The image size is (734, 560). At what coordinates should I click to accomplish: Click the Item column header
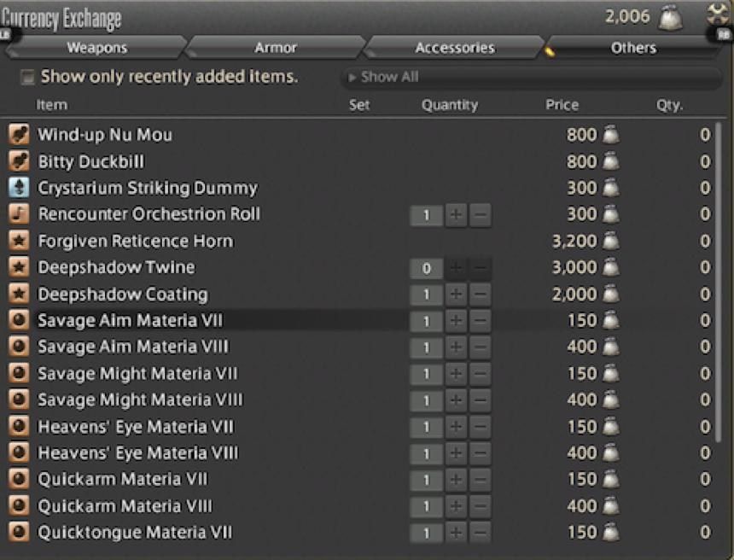pyautogui.click(x=51, y=105)
